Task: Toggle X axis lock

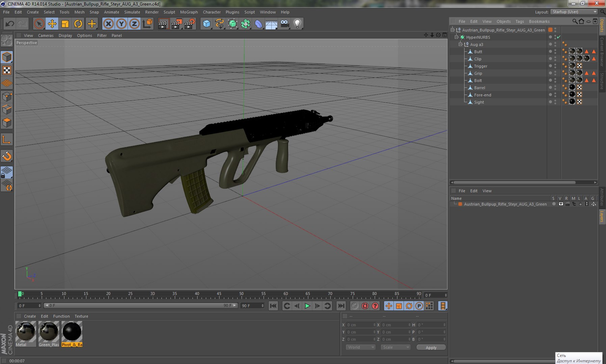Action: pos(108,24)
